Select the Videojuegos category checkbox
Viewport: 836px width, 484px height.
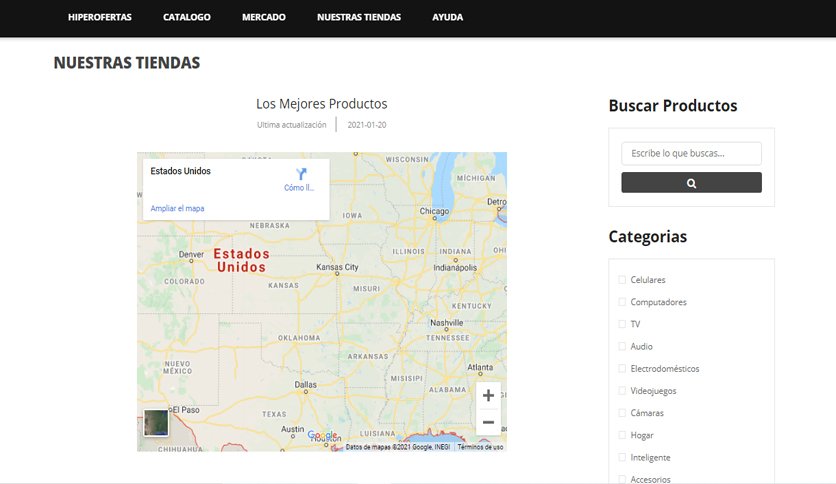[x=622, y=391]
